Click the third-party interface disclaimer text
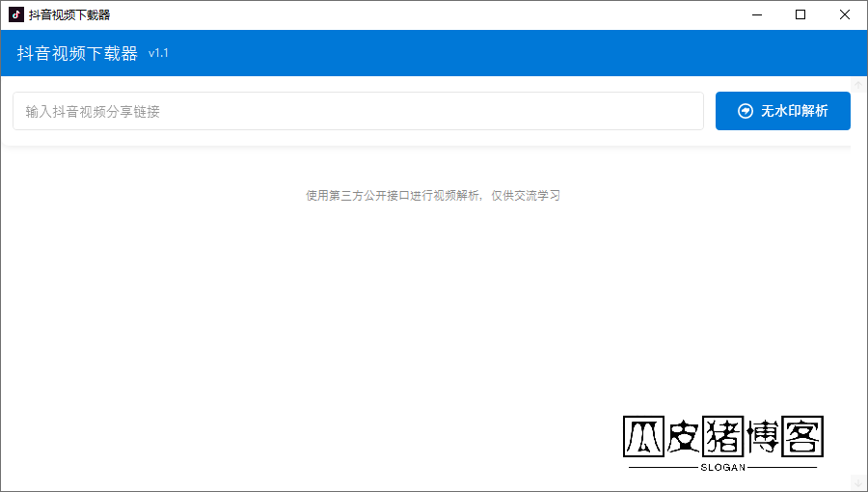The image size is (868, 492). [x=433, y=196]
